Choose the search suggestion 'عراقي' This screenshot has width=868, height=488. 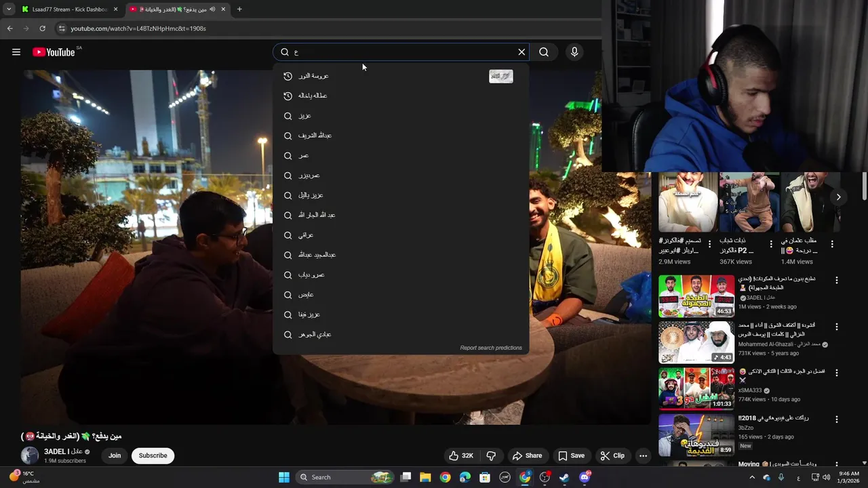click(401, 235)
